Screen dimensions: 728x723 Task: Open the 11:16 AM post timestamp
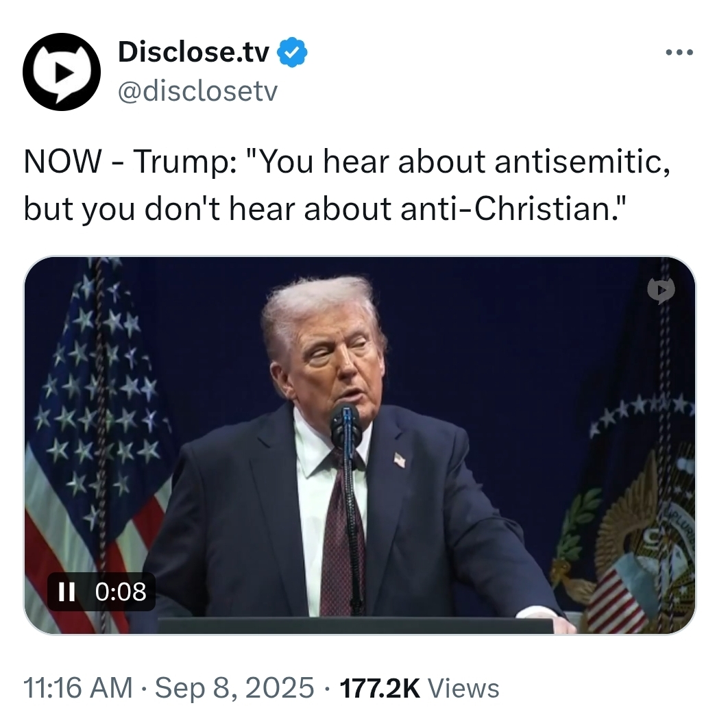(x=77, y=688)
